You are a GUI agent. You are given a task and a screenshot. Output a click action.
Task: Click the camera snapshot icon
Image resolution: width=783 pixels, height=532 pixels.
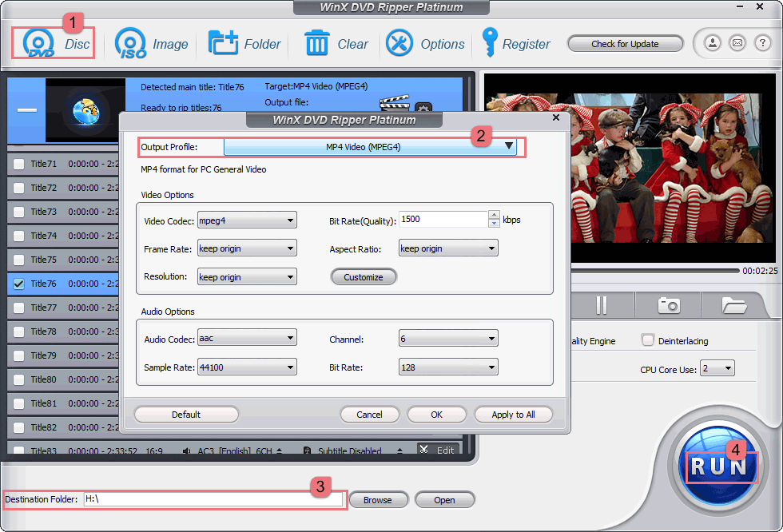coord(668,305)
